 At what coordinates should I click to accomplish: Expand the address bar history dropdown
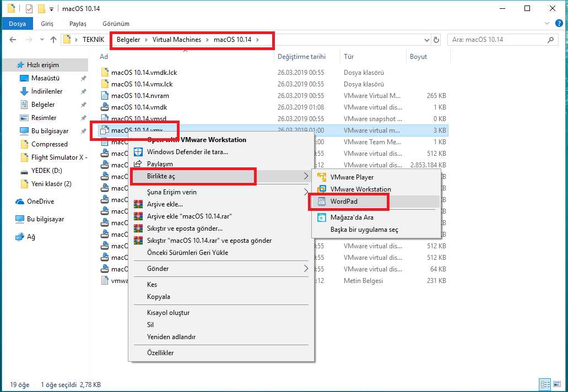pyautogui.click(x=426, y=40)
